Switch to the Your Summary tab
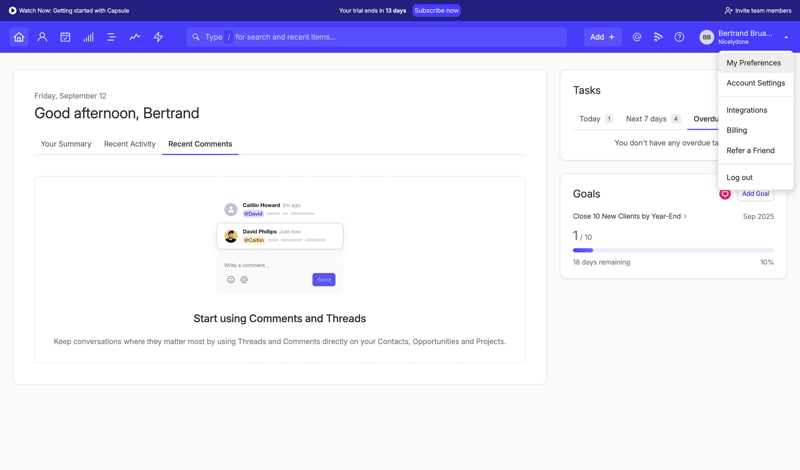 pyautogui.click(x=66, y=144)
